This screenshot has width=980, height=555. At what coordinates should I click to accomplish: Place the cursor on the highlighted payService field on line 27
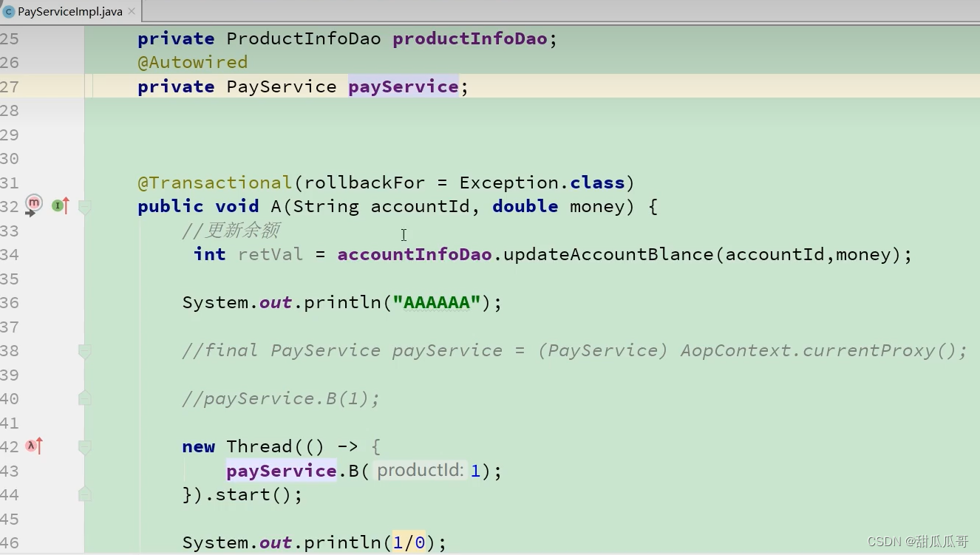point(404,86)
